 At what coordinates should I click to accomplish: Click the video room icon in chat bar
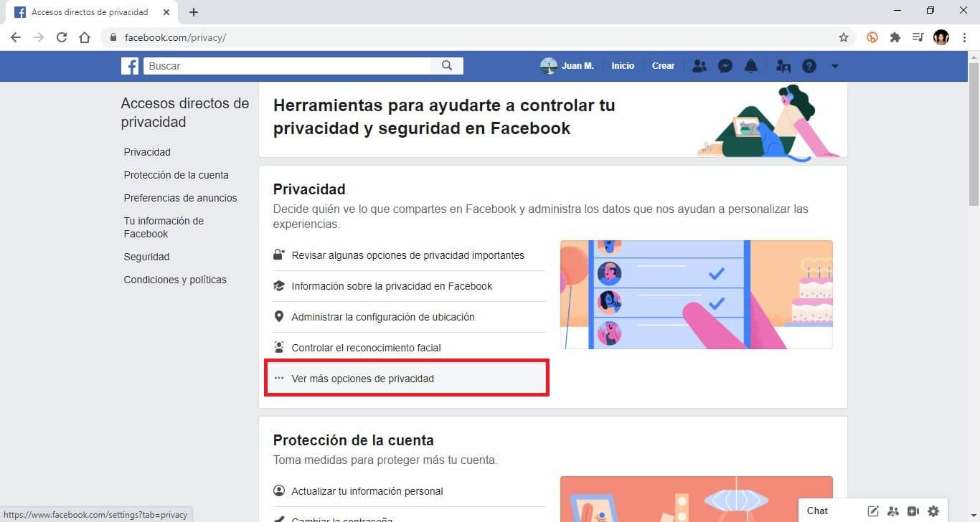913,511
